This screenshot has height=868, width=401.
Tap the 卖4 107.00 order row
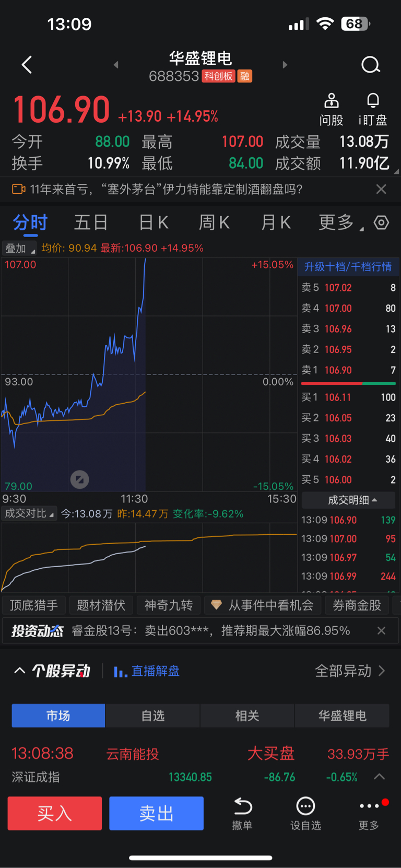pos(348,308)
